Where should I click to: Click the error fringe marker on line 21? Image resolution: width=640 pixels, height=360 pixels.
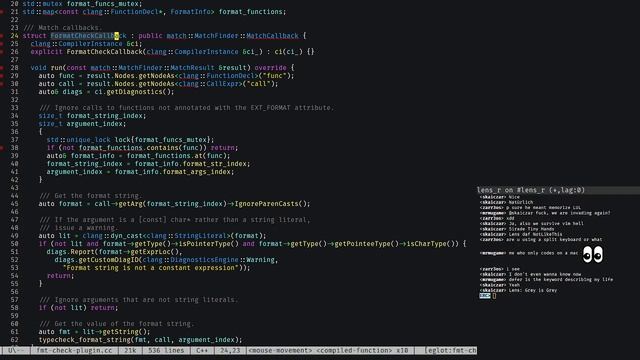pyautogui.click(x=2, y=12)
